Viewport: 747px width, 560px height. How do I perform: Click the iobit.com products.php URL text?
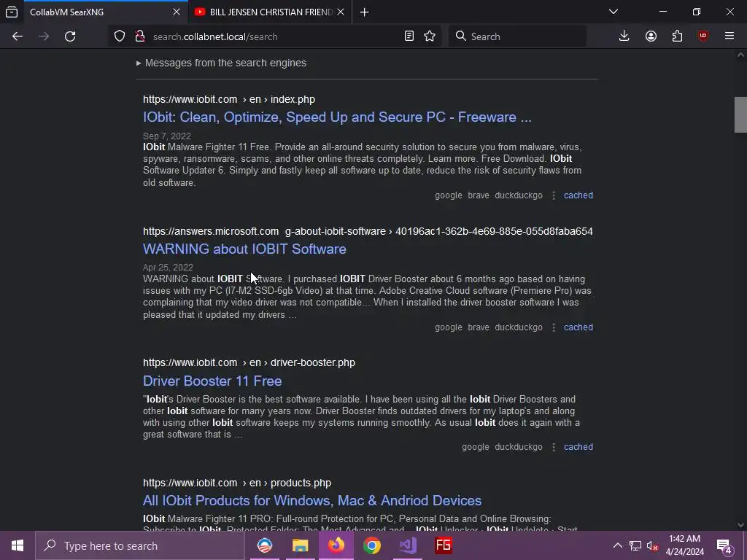237,483
